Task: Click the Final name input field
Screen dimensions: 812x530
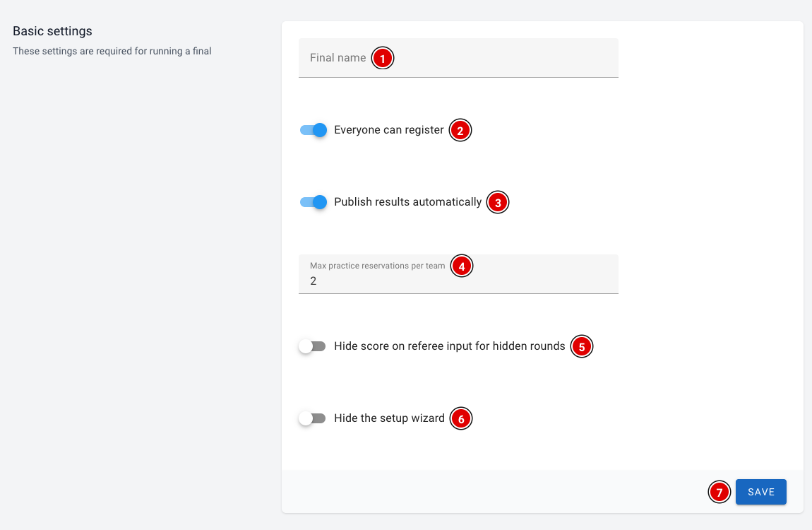Action: [458, 58]
